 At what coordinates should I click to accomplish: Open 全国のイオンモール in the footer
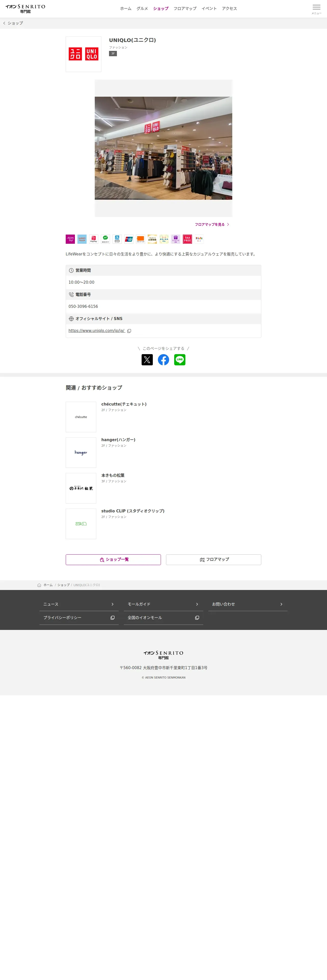[x=163, y=618]
